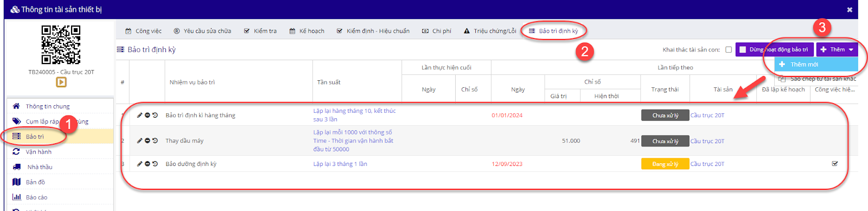Choose Sao chép từ tài sản khác
The height and width of the screenshot is (211, 868).
click(816, 79)
